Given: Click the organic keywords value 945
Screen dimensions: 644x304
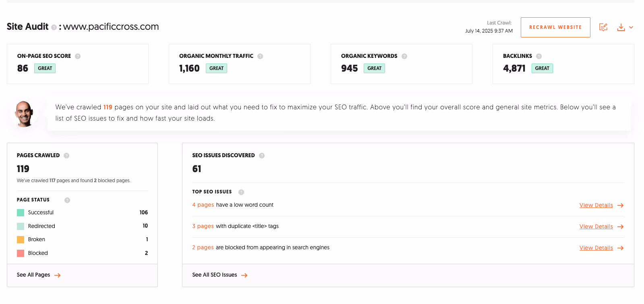Looking at the screenshot, I should pyautogui.click(x=350, y=68).
